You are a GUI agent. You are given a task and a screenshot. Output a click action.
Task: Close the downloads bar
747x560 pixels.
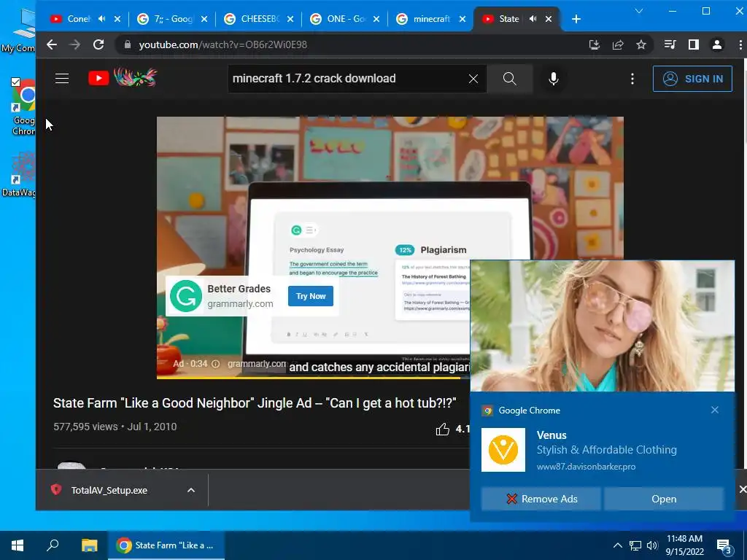(x=742, y=489)
